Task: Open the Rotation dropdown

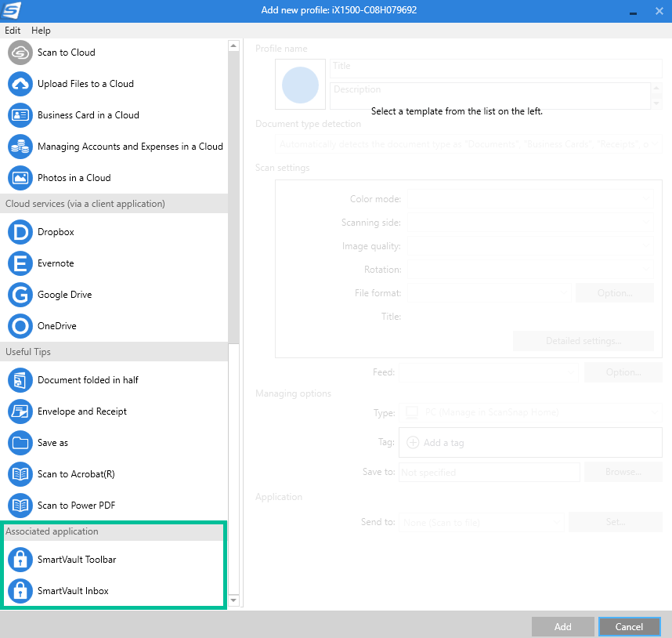Action: click(x=530, y=270)
